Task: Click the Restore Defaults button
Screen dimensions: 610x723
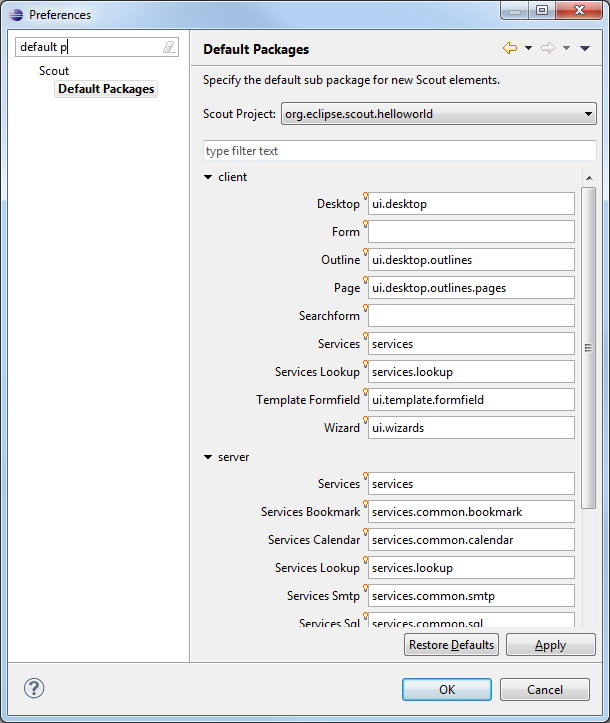Action: coord(451,645)
